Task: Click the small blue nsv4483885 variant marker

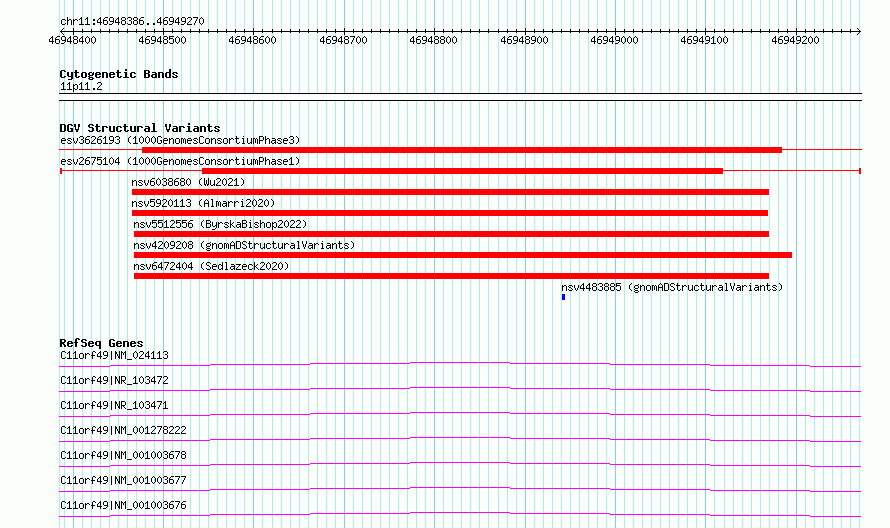Action: (563, 297)
